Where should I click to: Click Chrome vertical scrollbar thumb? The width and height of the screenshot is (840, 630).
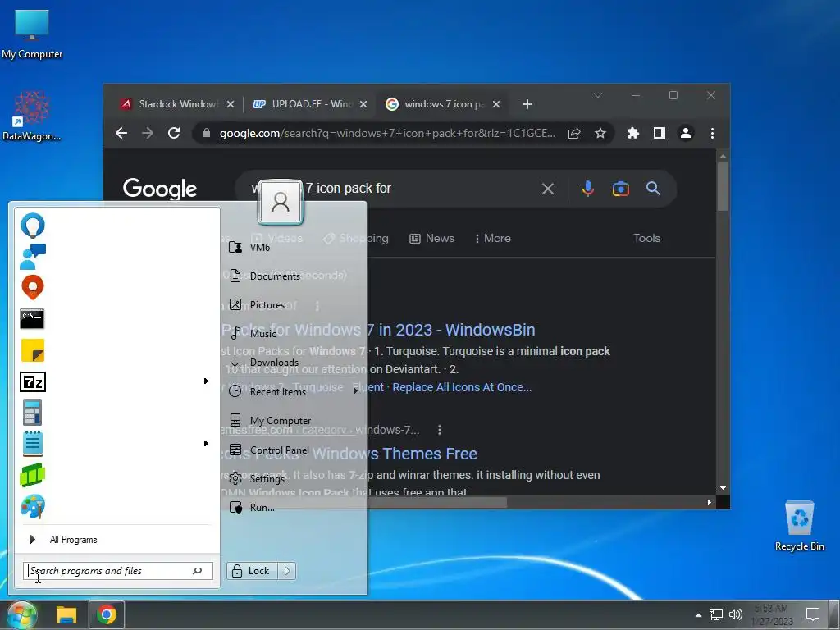click(x=723, y=187)
